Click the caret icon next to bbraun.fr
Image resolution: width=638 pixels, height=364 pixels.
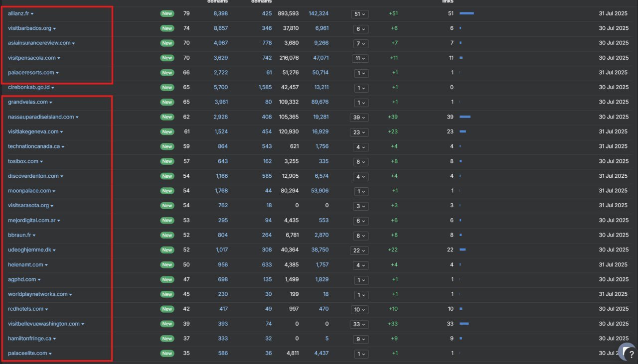[34, 236]
